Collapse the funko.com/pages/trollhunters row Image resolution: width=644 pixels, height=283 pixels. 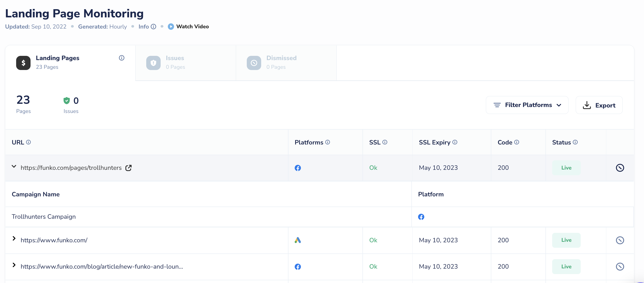14,167
